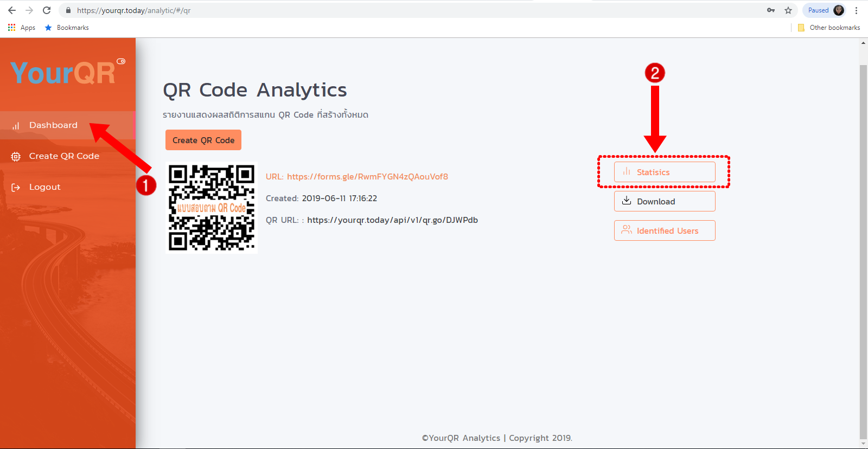Click the Identified Users people icon
Viewport: 868px width, 449px height.
pos(627,230)
